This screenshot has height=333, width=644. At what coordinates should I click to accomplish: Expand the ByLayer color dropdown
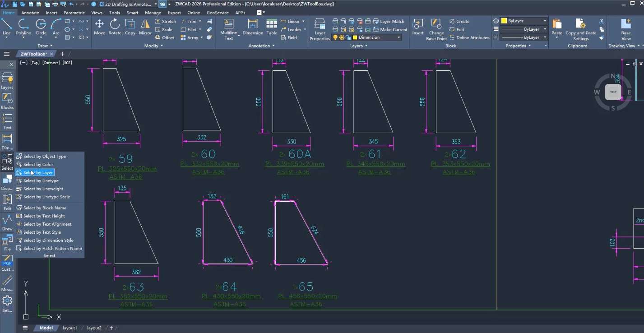tap(545, 21)
